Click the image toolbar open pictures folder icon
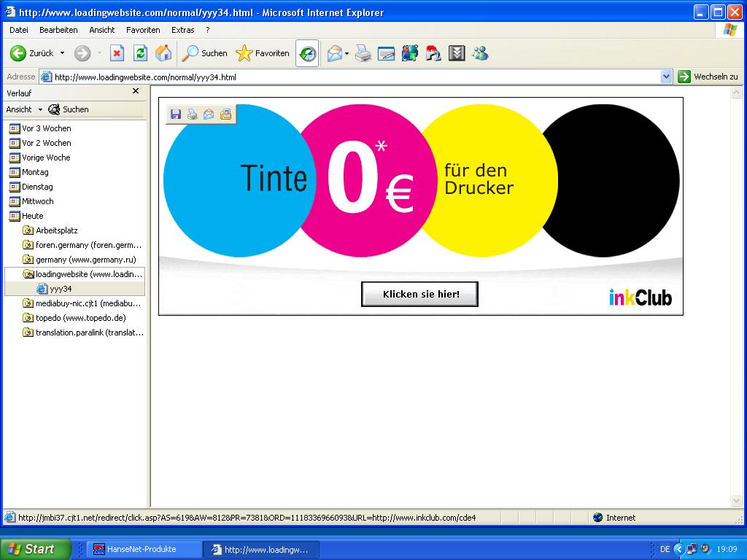The image size is (747, 560). click(x=225, y=114)
